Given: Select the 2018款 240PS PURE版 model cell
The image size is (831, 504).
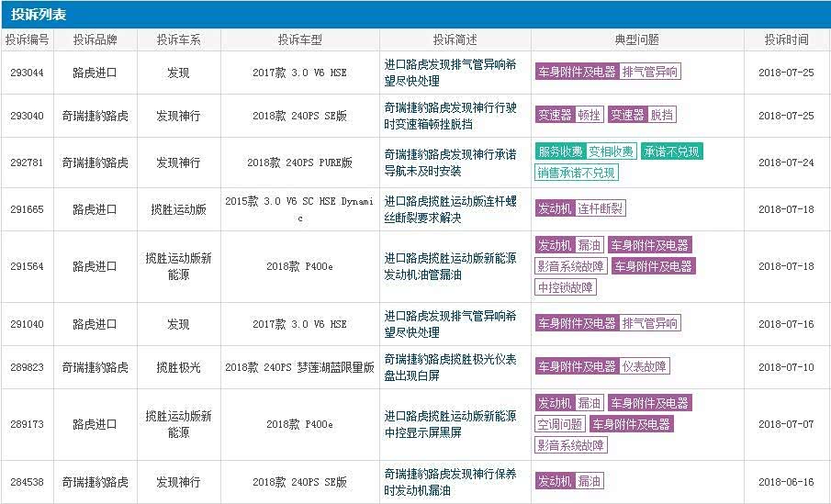Looking at the screenshot, I should [299, 162].
